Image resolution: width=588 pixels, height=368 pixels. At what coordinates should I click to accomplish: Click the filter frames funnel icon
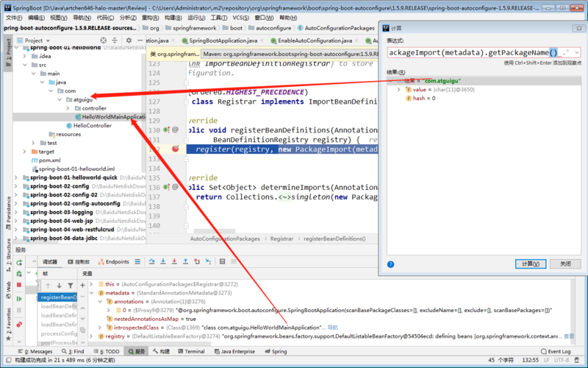(70, 286)
